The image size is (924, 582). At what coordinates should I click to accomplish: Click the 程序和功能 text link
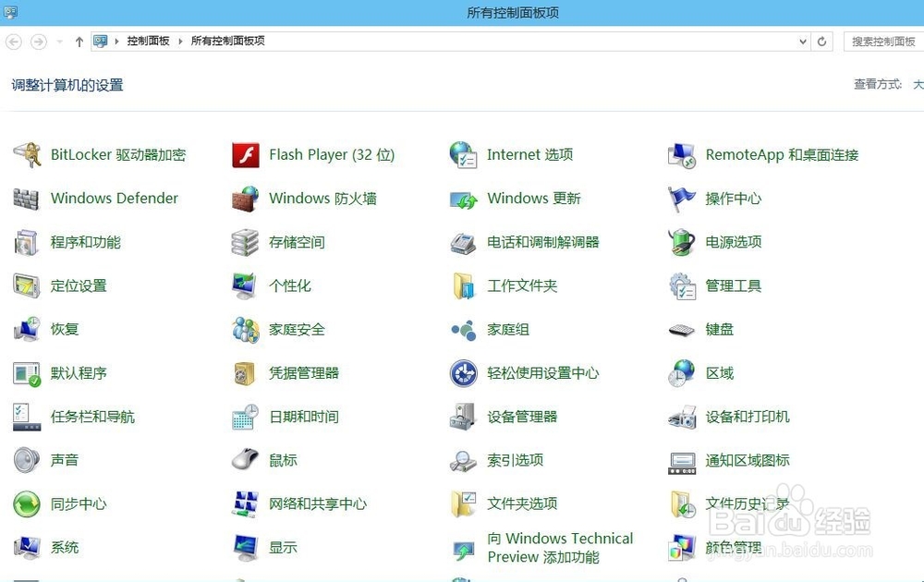pyautogui.click(x=85, y=243)
